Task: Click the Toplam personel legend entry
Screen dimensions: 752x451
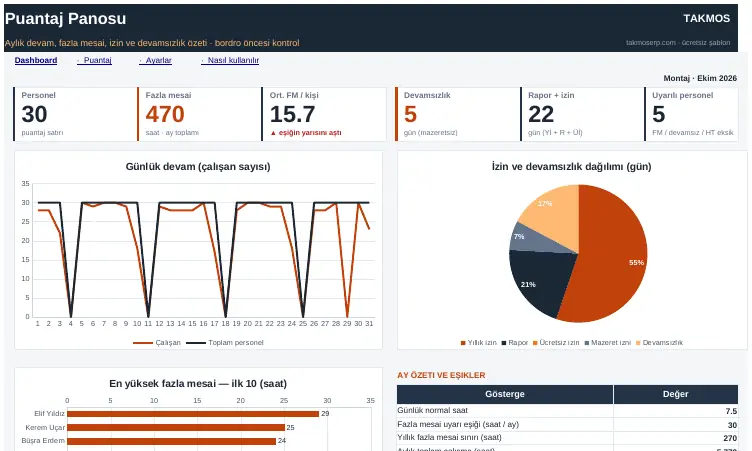Action: [225, 343]
